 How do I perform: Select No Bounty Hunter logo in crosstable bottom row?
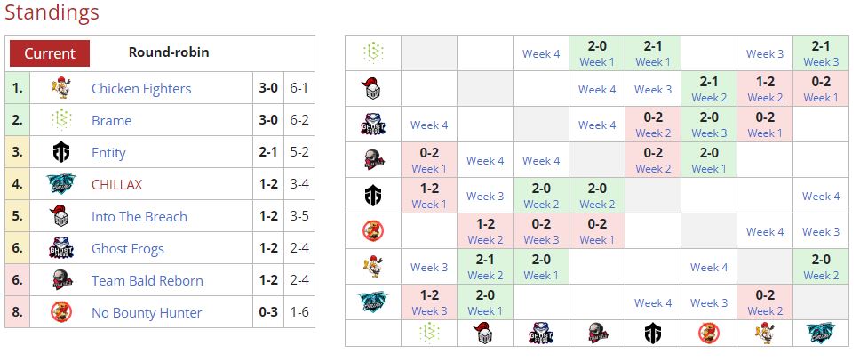click(x=709, y=334)
